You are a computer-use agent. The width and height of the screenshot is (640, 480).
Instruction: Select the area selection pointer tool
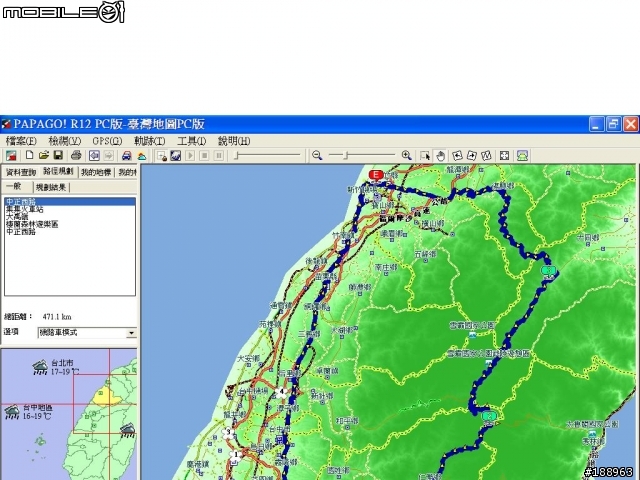425,156
